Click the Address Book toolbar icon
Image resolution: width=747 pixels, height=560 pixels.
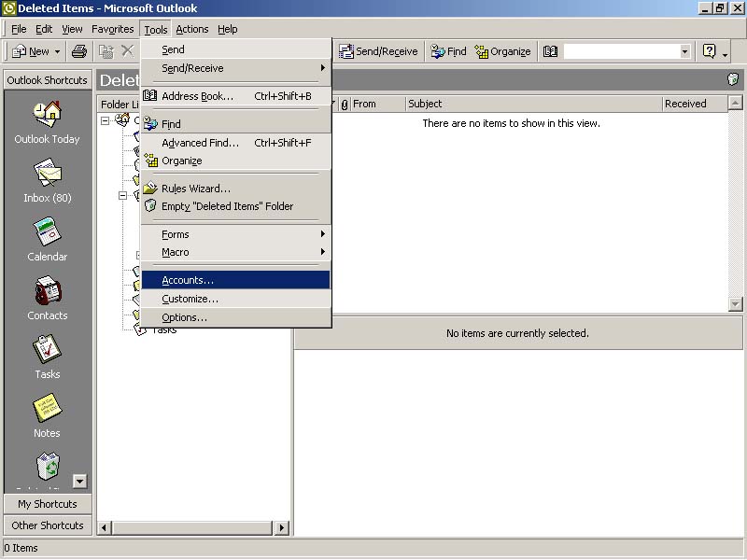click(x=550, y=51)
